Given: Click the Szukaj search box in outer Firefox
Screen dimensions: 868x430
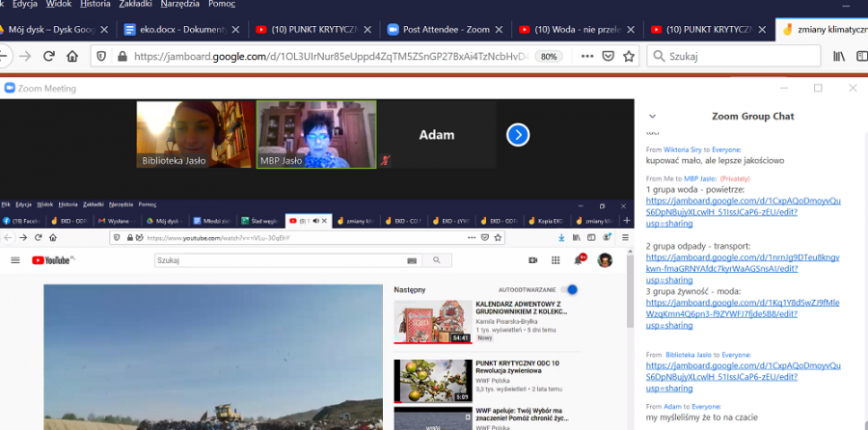Looking at the screenshot, I should point(734,56).
